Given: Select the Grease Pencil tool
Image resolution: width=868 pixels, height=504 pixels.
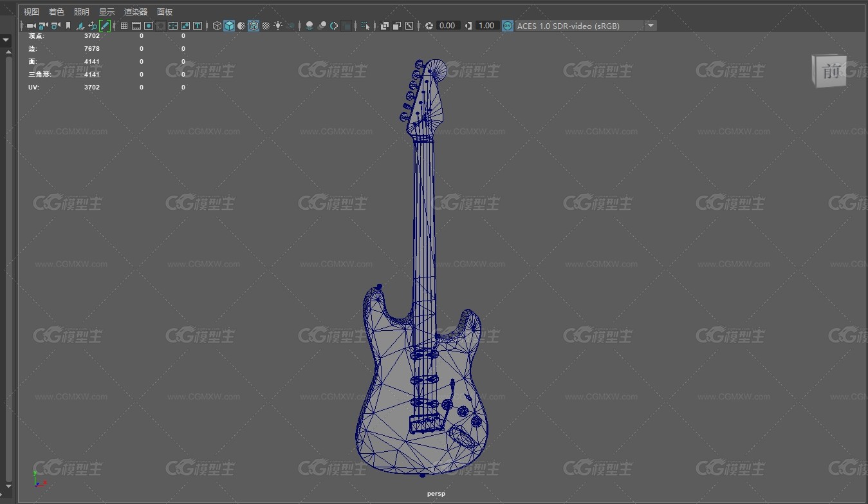Looking at the screenshot, I should coord(105,26).
